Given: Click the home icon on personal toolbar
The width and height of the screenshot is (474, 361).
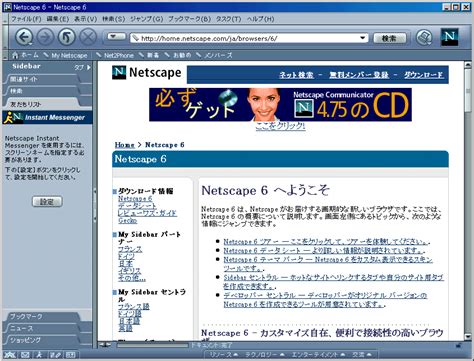Looking at the screenshot, I should [x=15, y=55].
